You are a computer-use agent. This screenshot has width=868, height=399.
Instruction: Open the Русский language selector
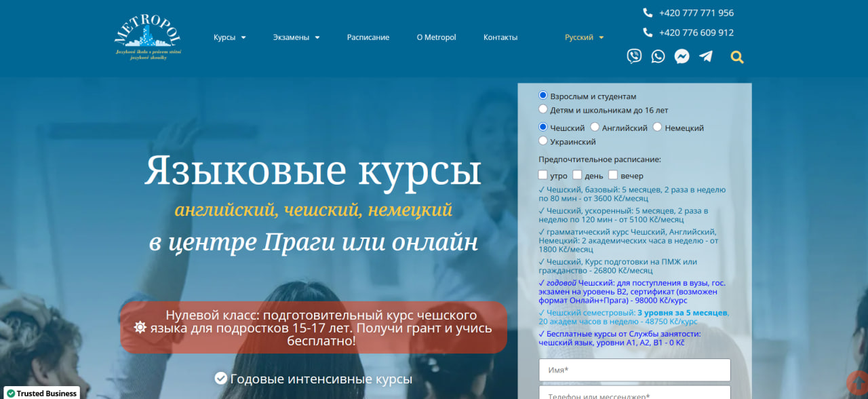point(585,37)
